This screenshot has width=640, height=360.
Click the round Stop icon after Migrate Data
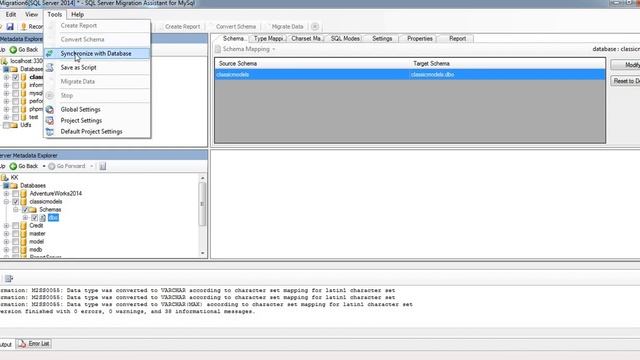[315, 27]
